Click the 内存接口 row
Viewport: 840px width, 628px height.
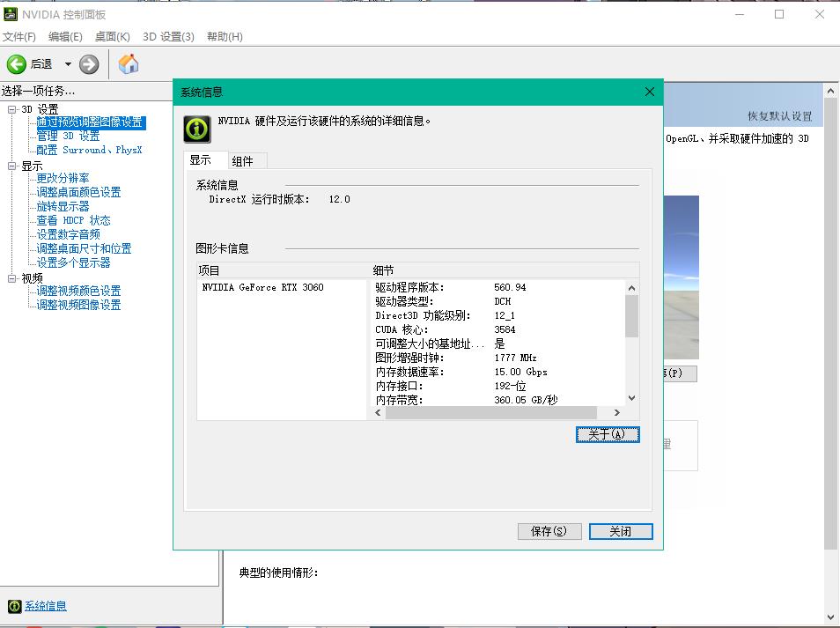(x=497, y=386)
